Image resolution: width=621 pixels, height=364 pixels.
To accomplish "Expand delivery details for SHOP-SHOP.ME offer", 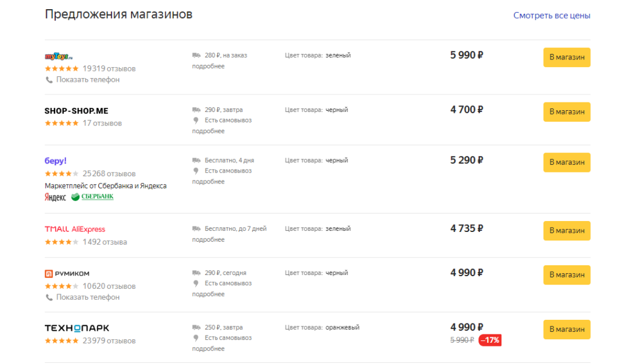I will point(208,131).
